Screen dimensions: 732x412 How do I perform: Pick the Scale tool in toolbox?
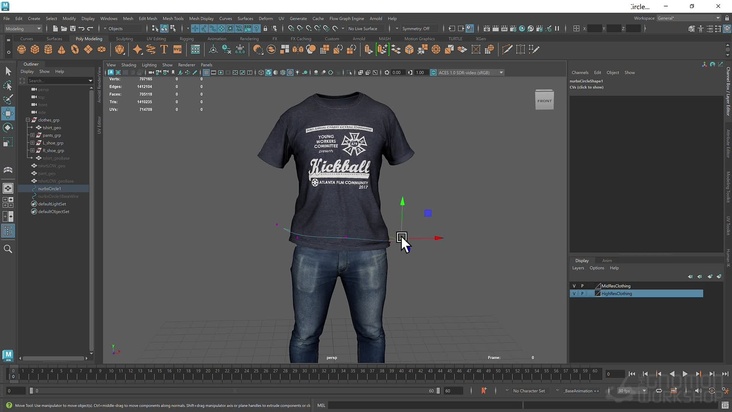8,142
